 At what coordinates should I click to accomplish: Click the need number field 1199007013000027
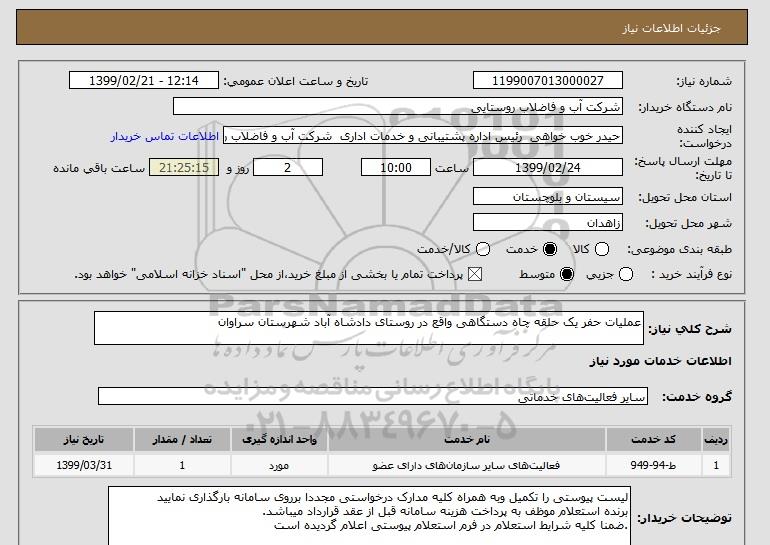point(548,81)
